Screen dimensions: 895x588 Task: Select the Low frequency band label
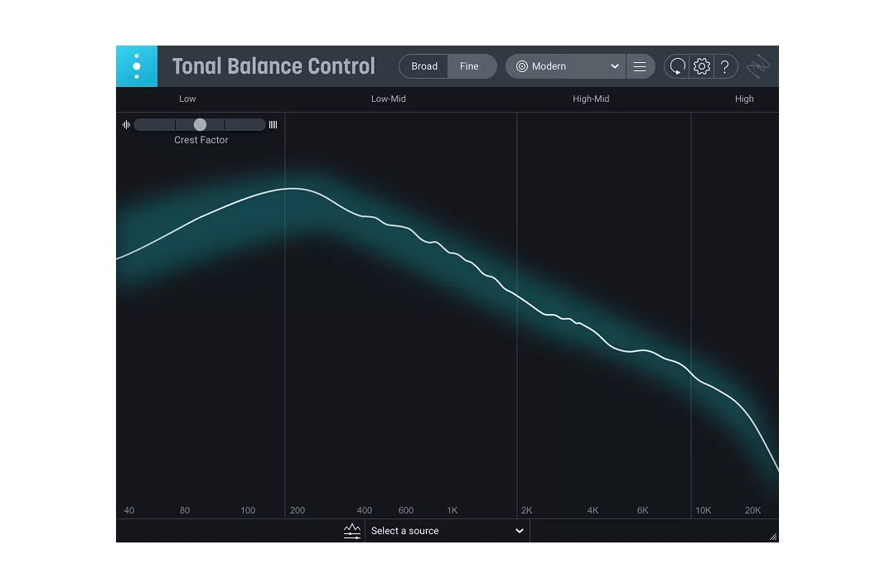coord(188,99)
